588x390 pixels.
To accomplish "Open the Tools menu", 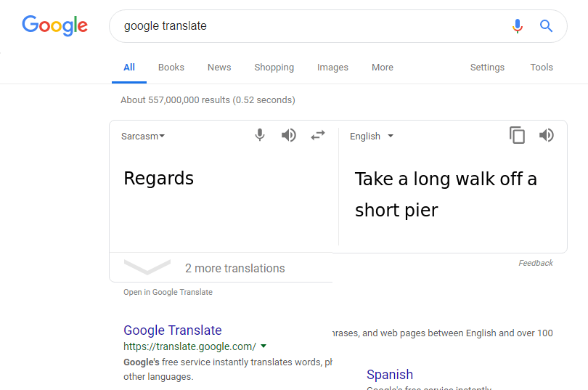I will [x=542, y=67].
